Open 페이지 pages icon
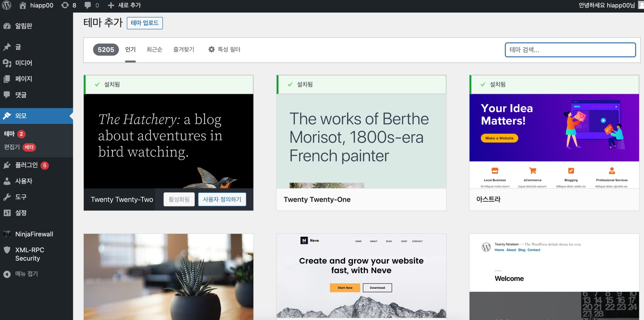 pyautogui.click(x=7, y=79)
